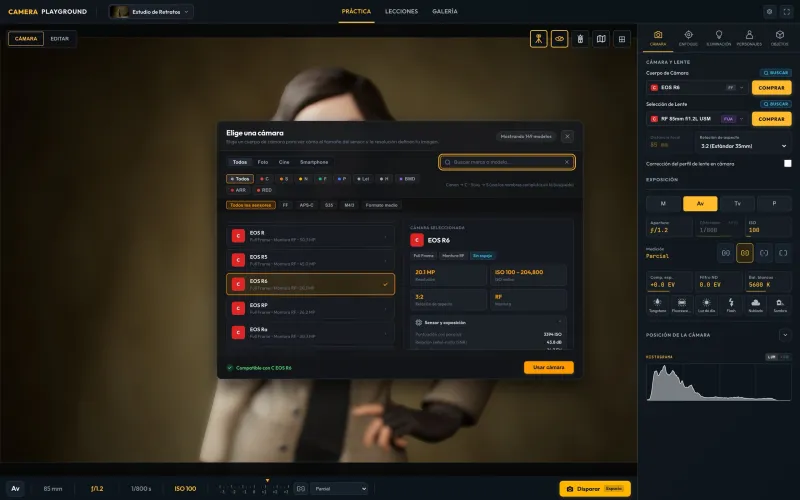Screen dimensions: 800x500
Task: Toggle the LUM histogram mode
Action: (x=771, y=357)
